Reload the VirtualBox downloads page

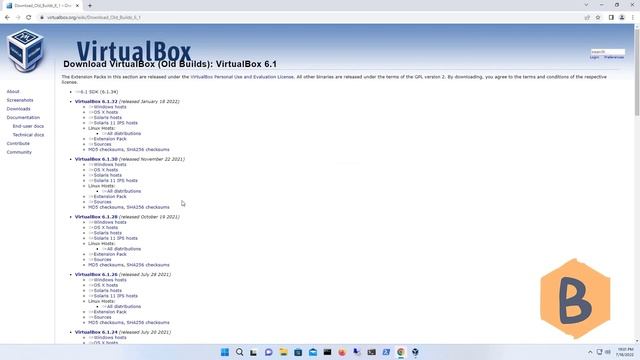coord(29,18)
